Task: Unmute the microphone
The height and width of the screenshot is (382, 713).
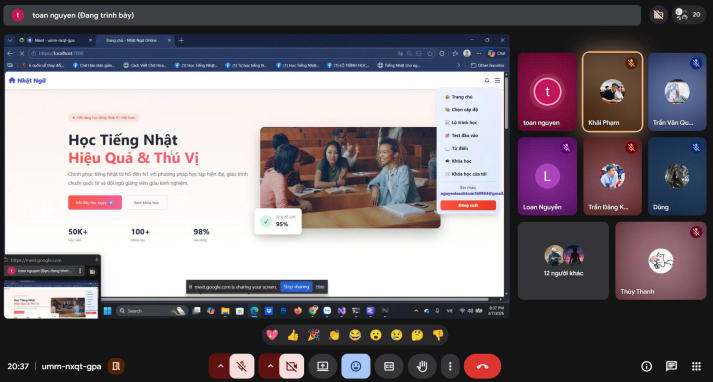Action: (242, 366)
